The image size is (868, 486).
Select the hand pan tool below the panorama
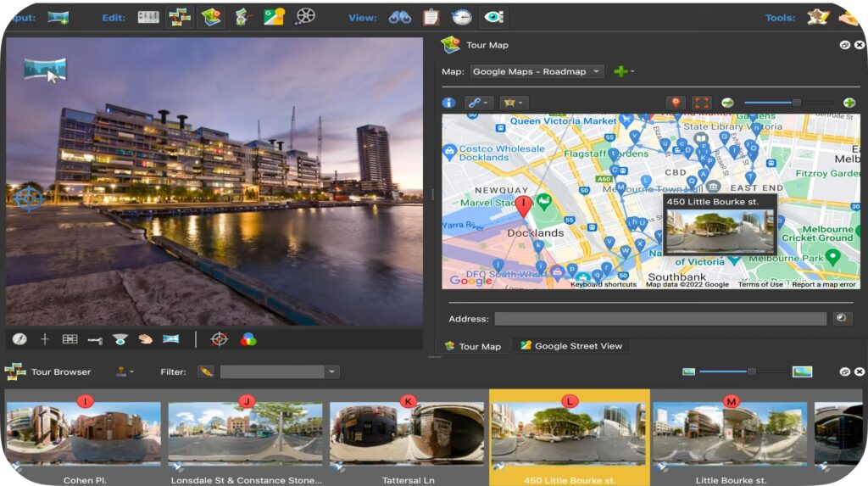(x=145, y=339)
